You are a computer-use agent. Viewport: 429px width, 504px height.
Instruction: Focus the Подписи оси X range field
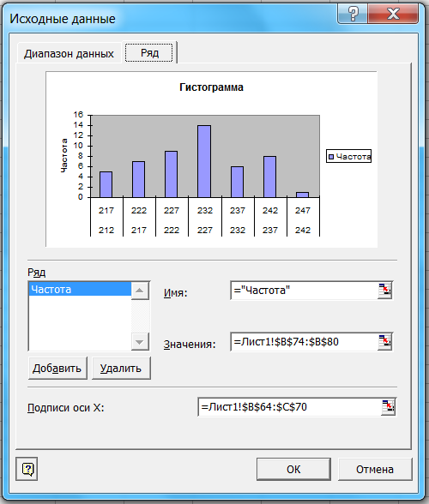coord(290,407)
